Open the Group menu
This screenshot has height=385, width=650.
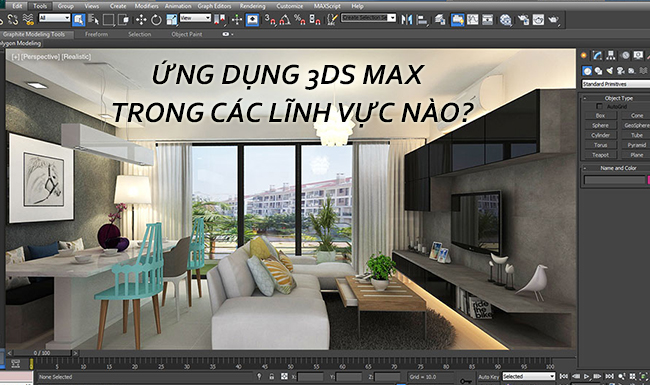coord(65,6)
